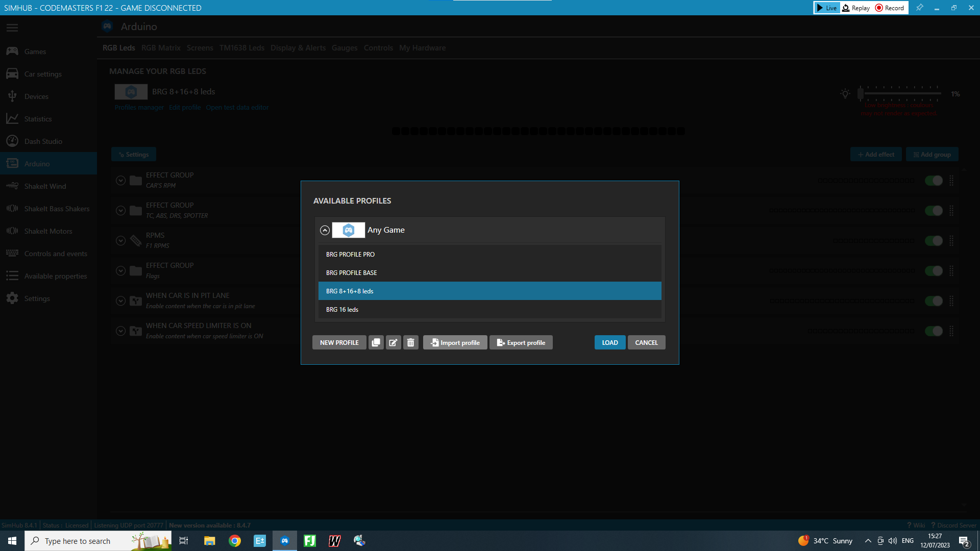The image size is (980, 551).
Task: Open File Explorer from the taskbar
Action: (x=210, y=541)
